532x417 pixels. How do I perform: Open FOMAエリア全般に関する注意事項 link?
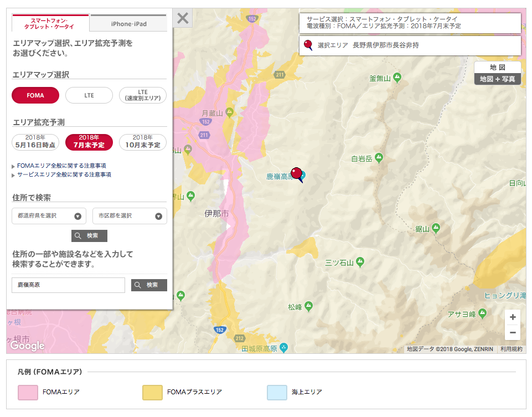click(61, 166)
